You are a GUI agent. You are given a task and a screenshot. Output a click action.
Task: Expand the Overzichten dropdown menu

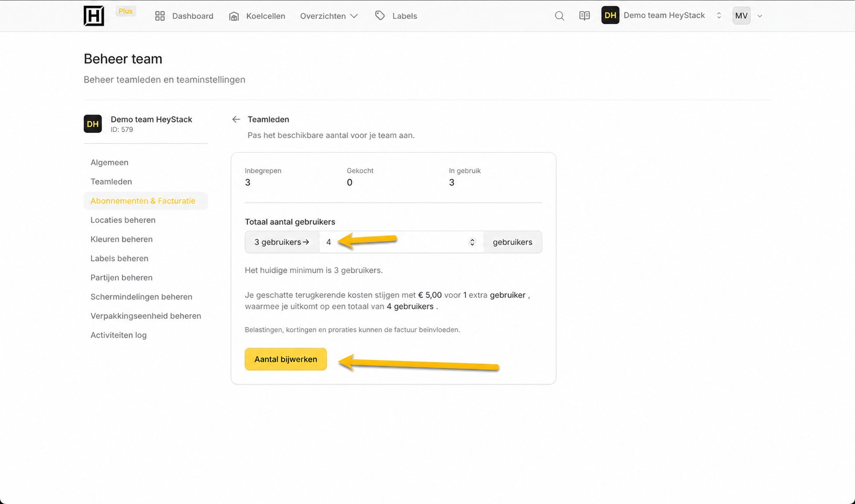click(329, 16)
